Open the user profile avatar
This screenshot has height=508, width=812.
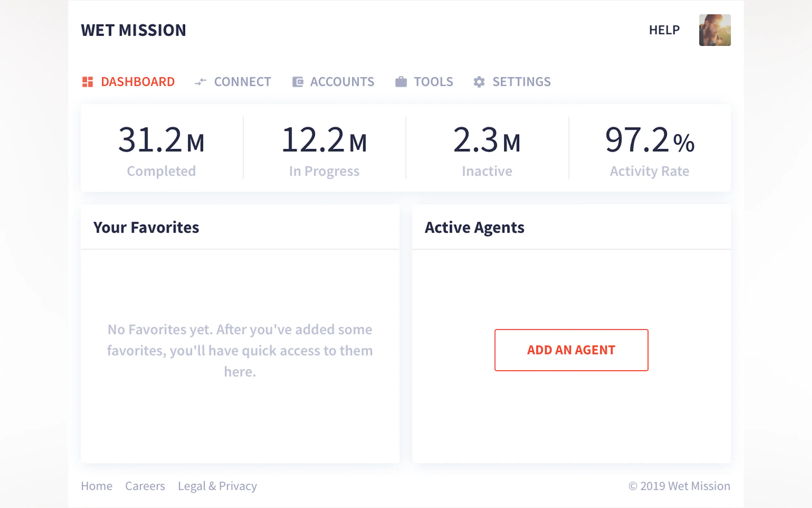point(714,30)
